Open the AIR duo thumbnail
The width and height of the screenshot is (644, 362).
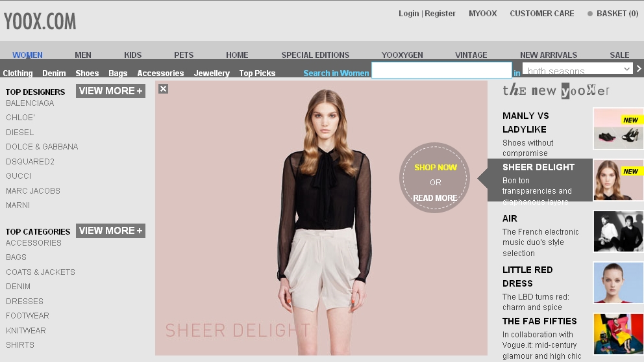coord(618,231)
